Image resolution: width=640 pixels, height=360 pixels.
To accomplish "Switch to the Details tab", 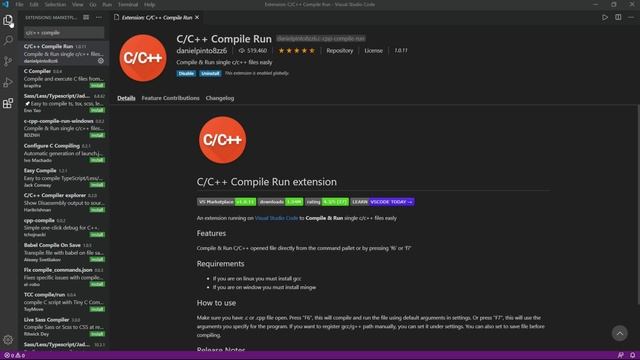I will coord(126,98).
